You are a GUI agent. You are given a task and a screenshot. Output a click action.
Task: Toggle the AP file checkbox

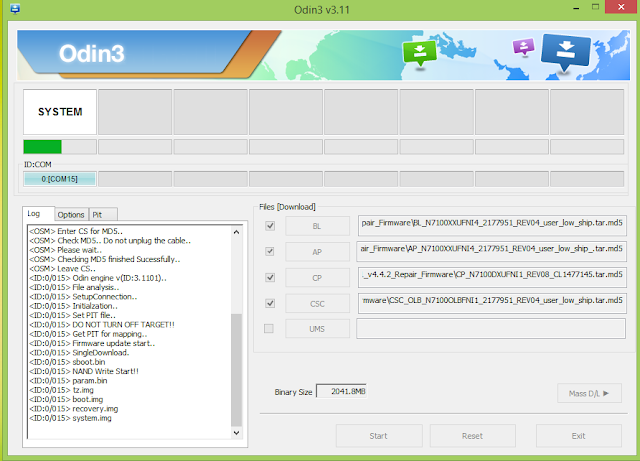click(x=270, y=251)
